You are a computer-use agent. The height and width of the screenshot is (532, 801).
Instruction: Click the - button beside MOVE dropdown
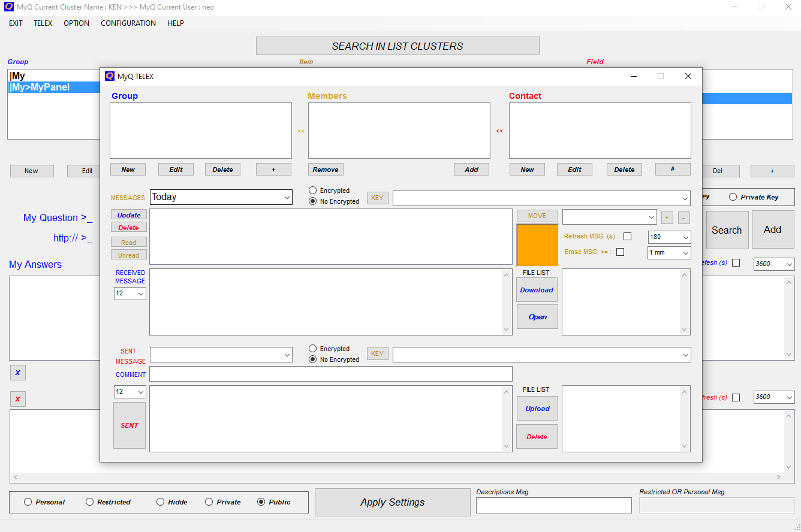pyautogui.click(x=684, y=217)
